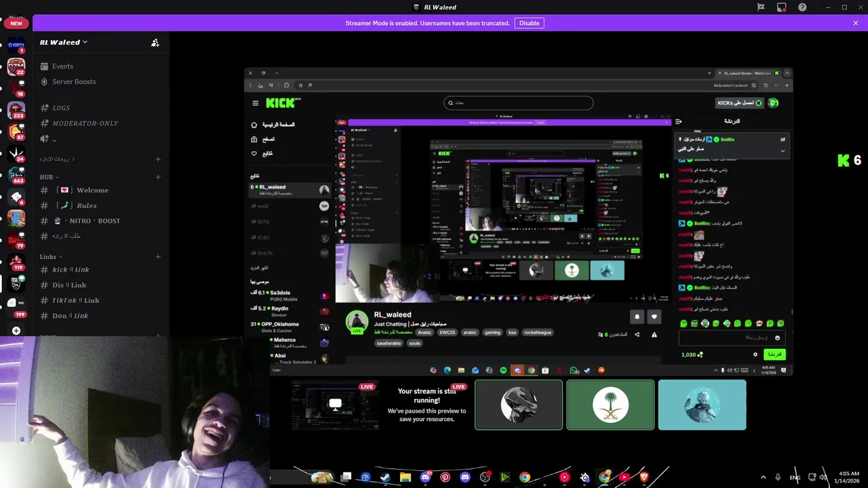The width and height of the screenshot is (868, 488).
Task: Click the invite people icon beside server name
Action: (x=155, y=43)
